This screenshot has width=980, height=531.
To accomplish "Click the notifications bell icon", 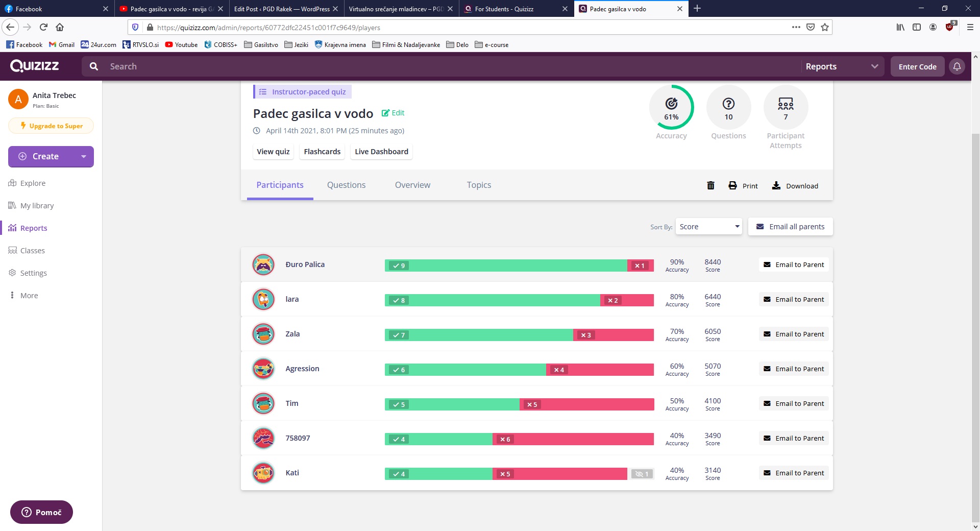I will tap(957, 66).
